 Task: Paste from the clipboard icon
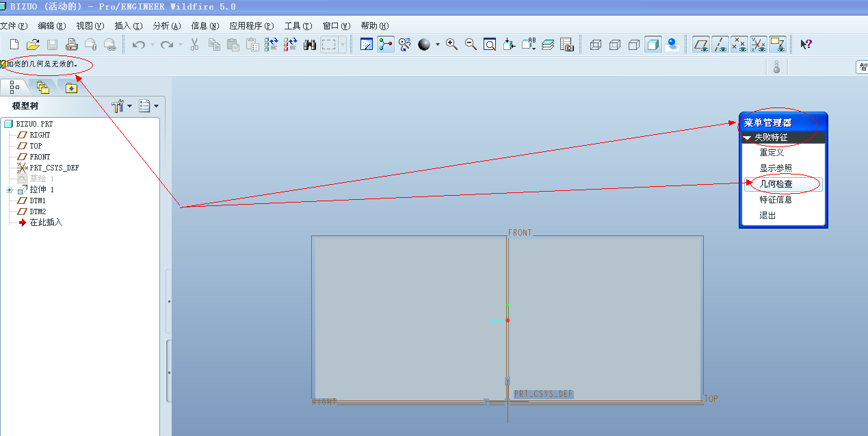233,44
